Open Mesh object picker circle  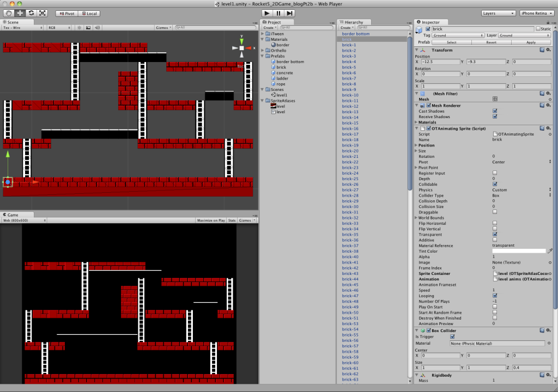pyautogui.click(x=550, y=99)
